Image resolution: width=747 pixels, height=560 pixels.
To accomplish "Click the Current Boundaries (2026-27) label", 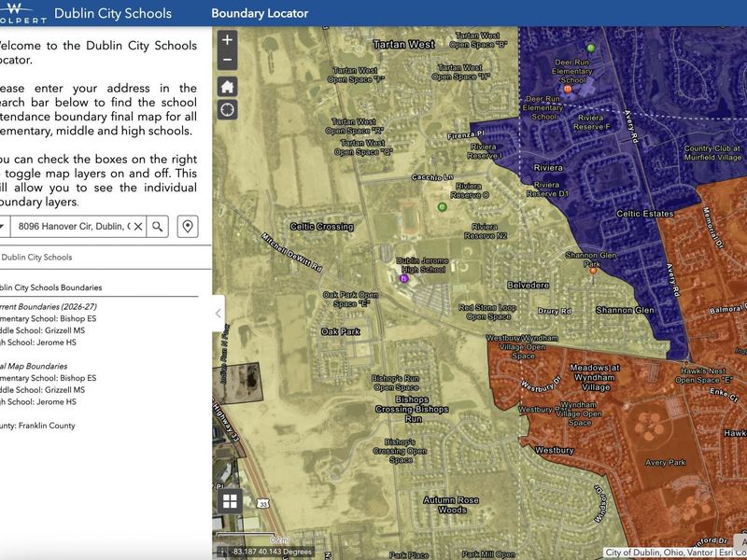I will point(48,307).
